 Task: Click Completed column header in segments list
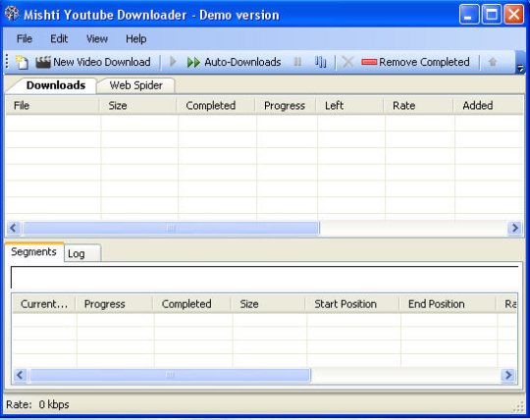tap(192, 304)
